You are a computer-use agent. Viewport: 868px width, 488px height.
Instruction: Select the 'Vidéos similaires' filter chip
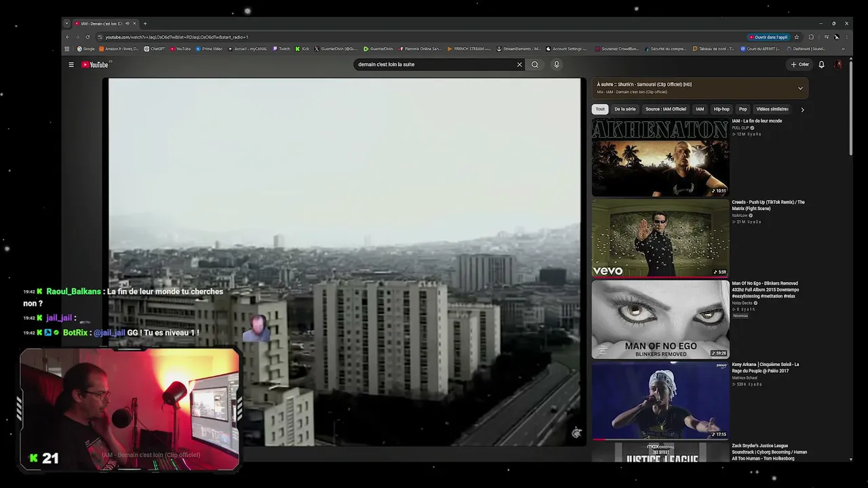(x=772, y=109)
